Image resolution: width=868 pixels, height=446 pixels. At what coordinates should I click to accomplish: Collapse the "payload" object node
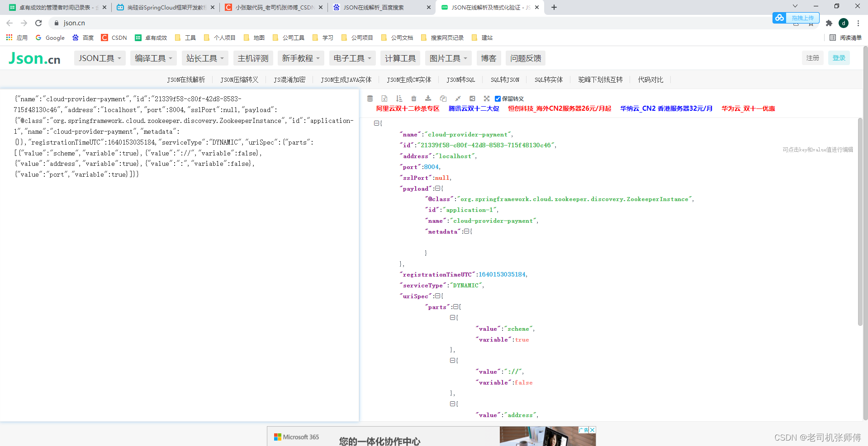click(437, 188)
